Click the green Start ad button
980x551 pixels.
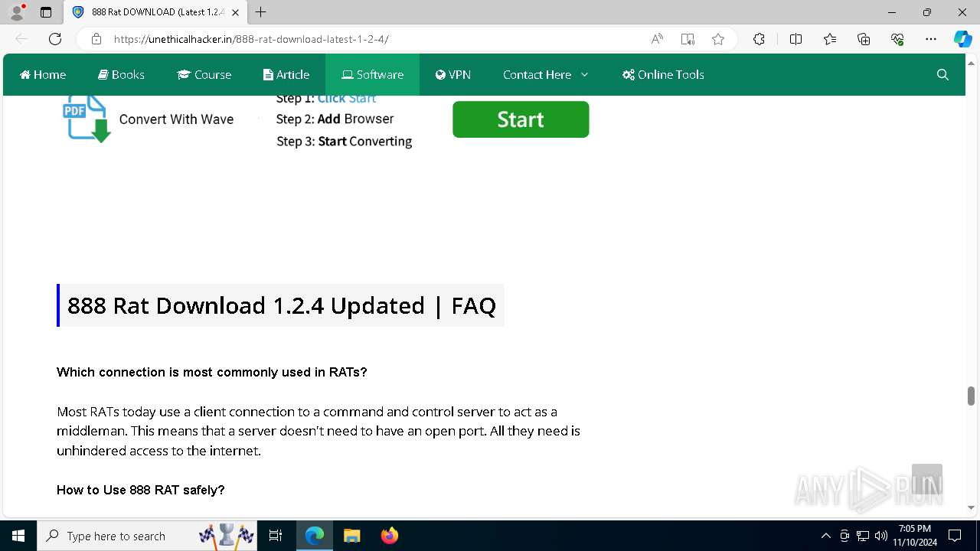[x=521, y=119]
